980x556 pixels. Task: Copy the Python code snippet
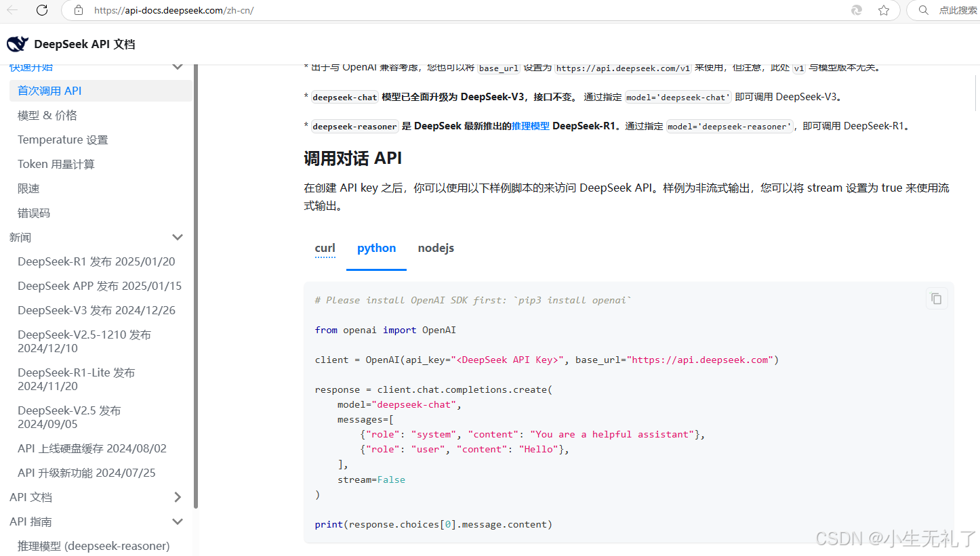(936, 298)
